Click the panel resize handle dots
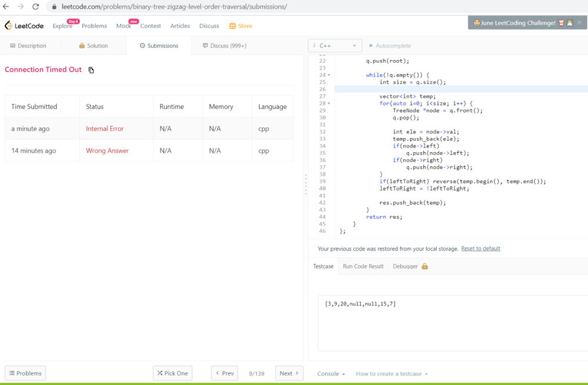The width and height of the screenshot is (588, 385). tap(306, 184)
